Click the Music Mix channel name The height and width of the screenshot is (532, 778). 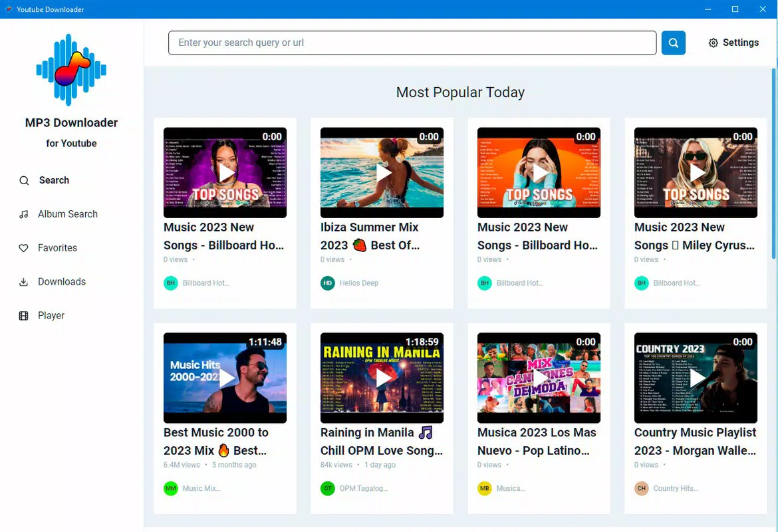[201, 488]
